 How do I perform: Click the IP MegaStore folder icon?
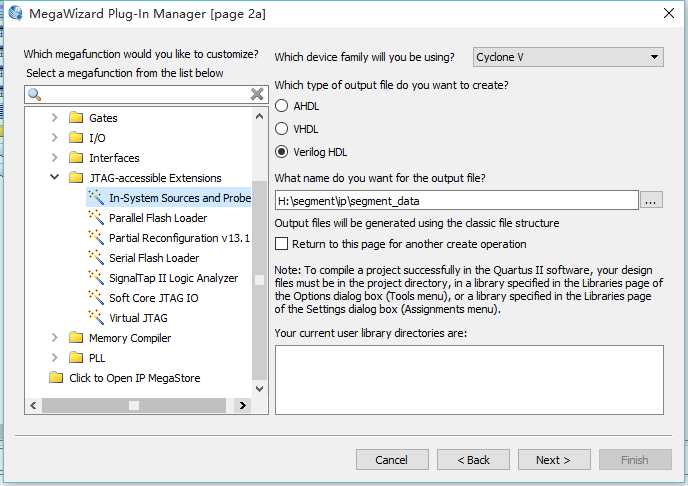56,377
